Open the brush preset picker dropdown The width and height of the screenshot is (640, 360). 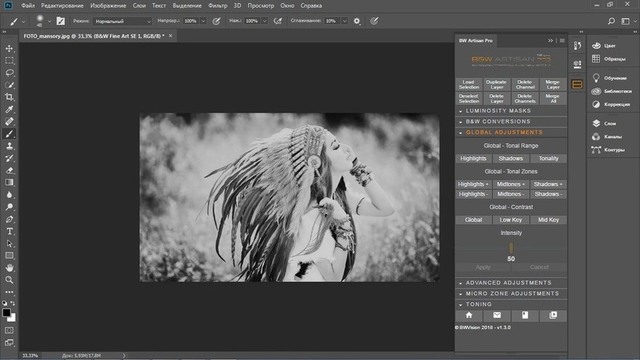click(49, 21)
